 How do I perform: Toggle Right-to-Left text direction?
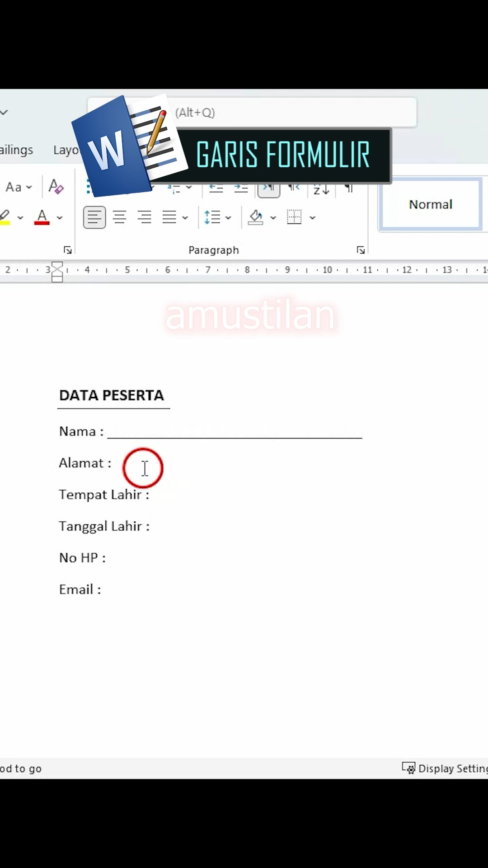tap(294, 188)
